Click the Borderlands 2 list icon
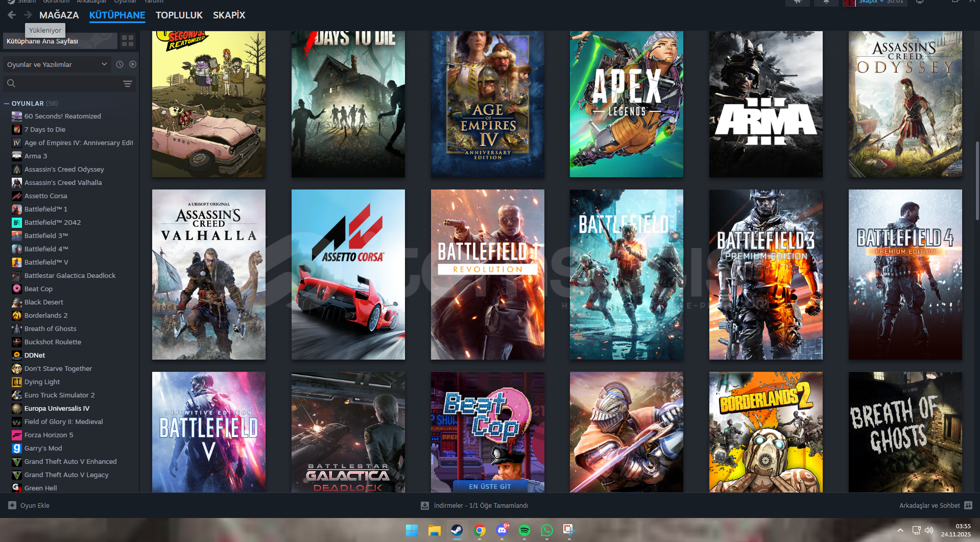The height and width of the screenshot is (542, 980). (x=17, y=315)
